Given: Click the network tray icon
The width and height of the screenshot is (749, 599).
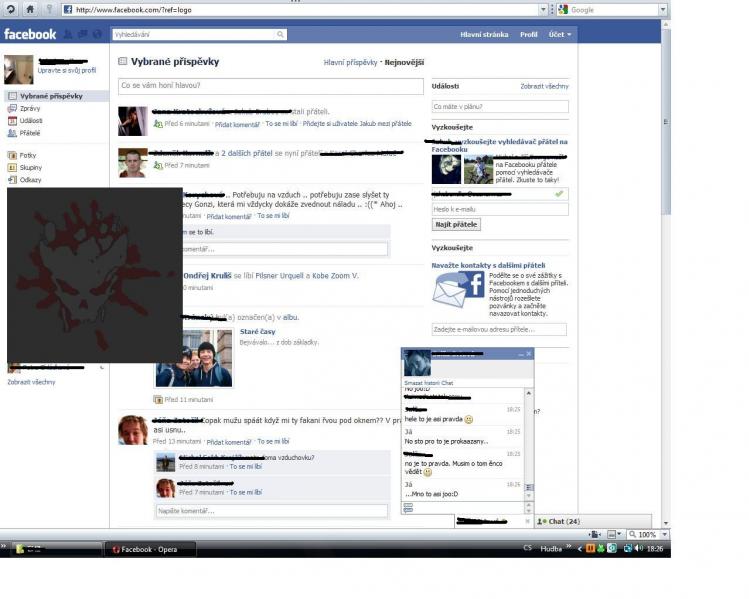Looking at the screenshot, I should 628,548.
